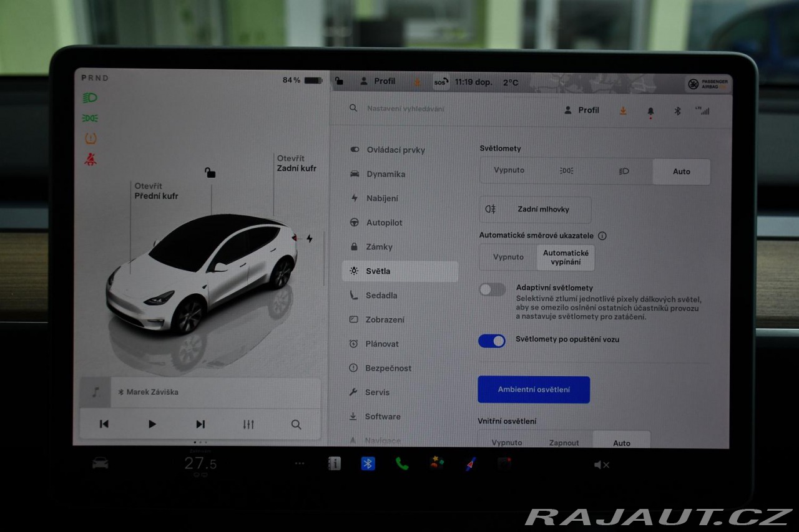
Task: Open the Bluetooth app in bottom bar
Action: coord(368,463)
